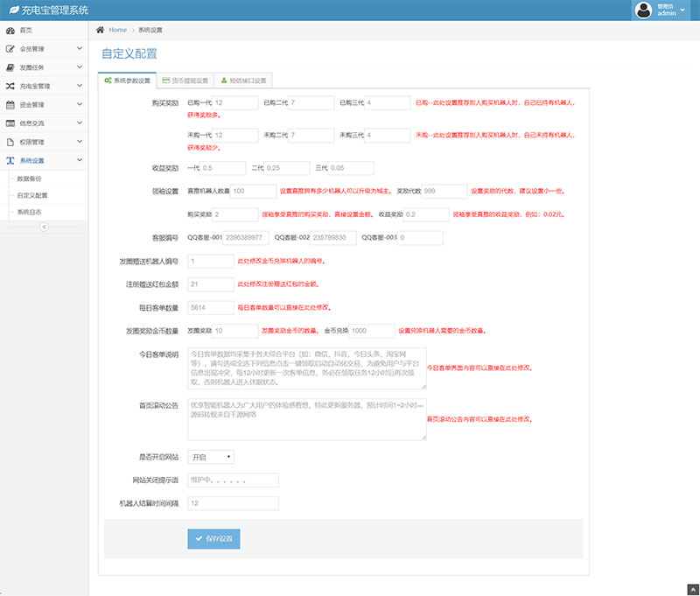Click the 充电宝管理 shuffle icon
The image size is (700, 596).
(10, 87)
